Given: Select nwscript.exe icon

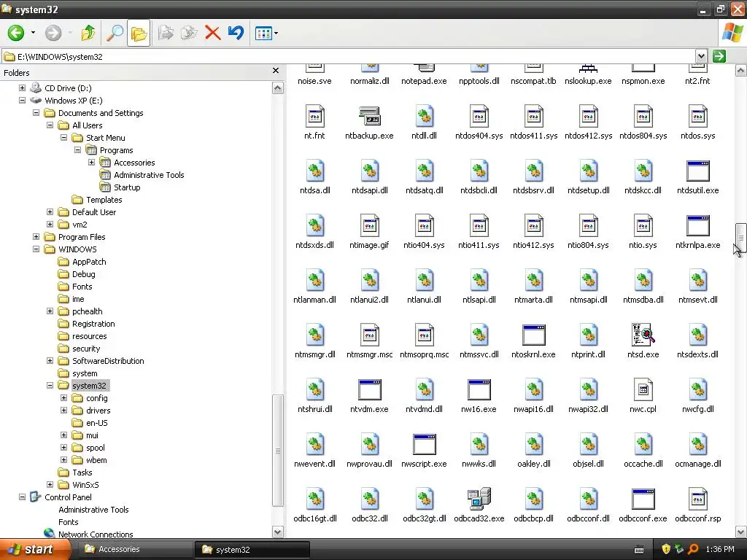Looking at the screenshot, I should click(x=424, y=444).
